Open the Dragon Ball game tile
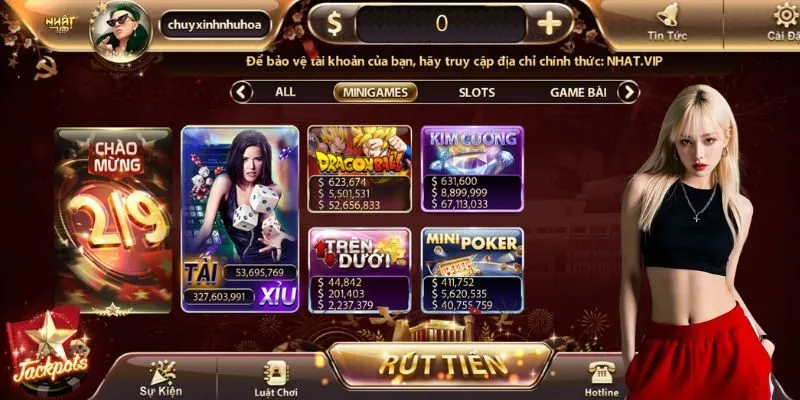Viewport: 800px width, 400px height. click(359, 168)
